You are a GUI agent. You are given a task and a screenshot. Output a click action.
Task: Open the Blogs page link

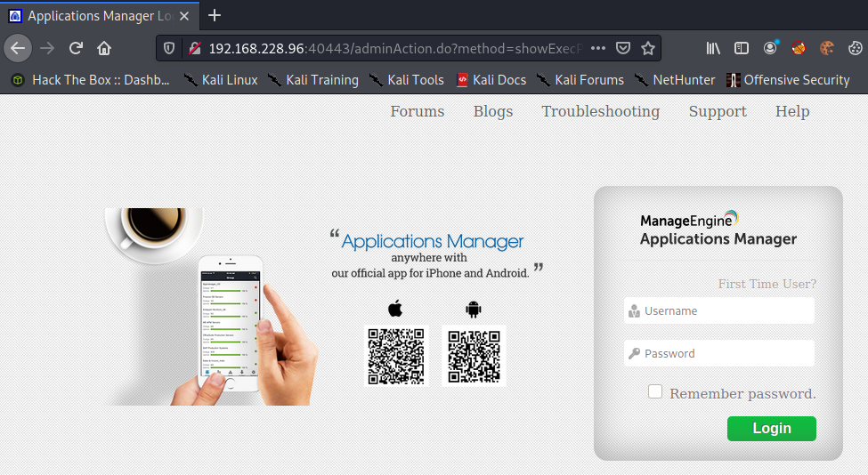[492, 111]
